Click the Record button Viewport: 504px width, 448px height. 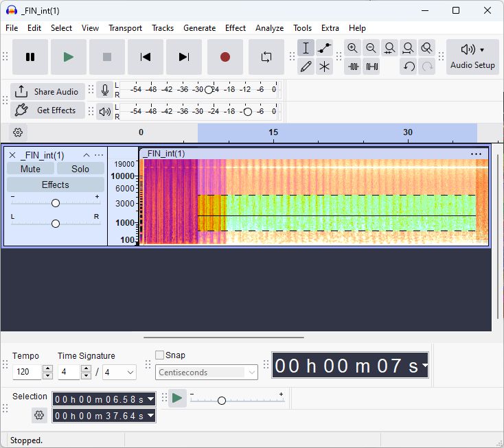[225, 57]
